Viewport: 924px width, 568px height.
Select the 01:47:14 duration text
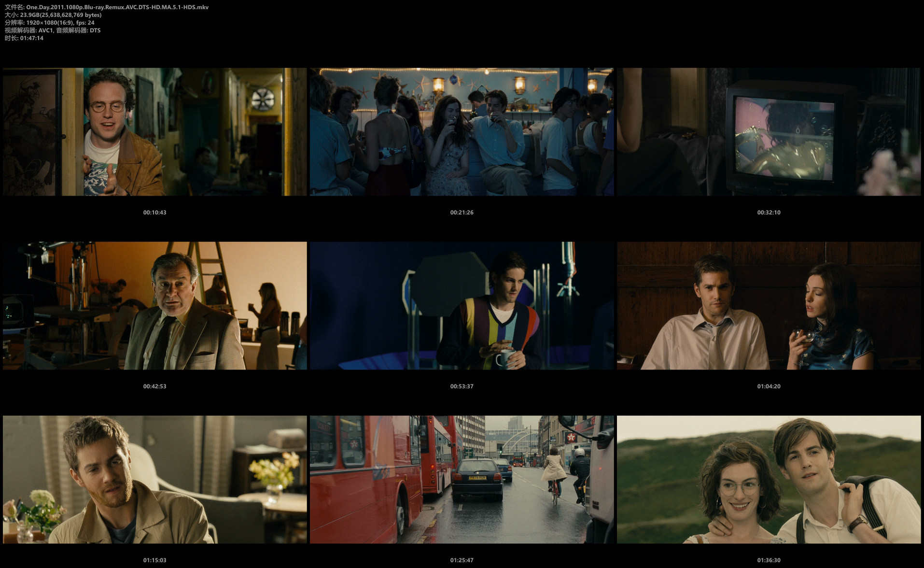[x=31, y=38]
